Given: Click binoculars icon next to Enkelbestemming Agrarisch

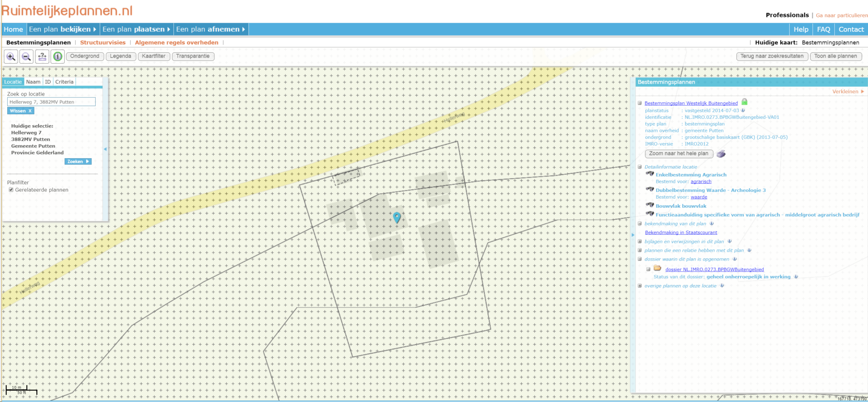Looking at the screenshot, I should 650,174.
